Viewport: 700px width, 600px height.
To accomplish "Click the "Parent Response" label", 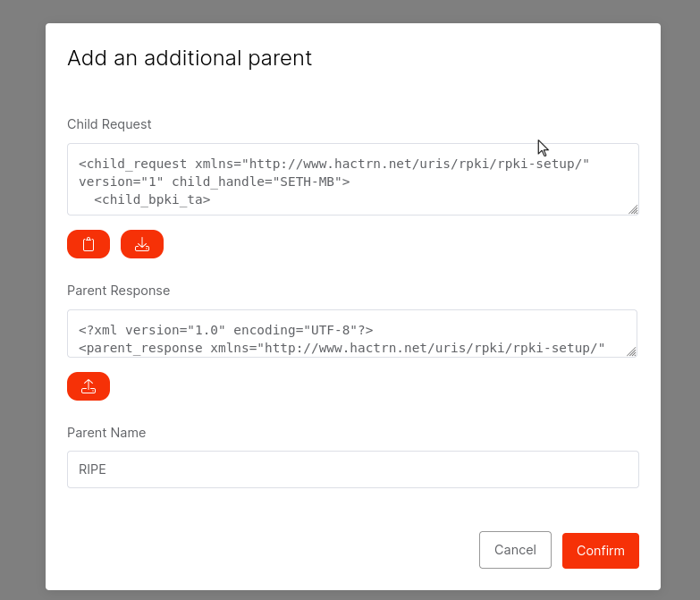I will pos(118,291).
